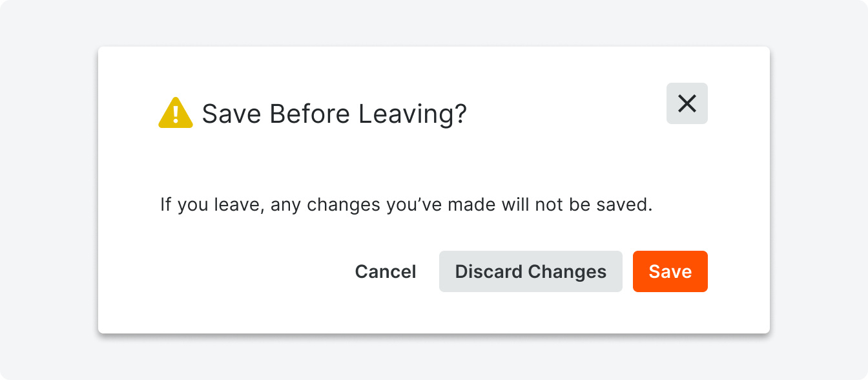Click the X in the gray square
This screenshot has height=380, width=868.
coord(687,103)
